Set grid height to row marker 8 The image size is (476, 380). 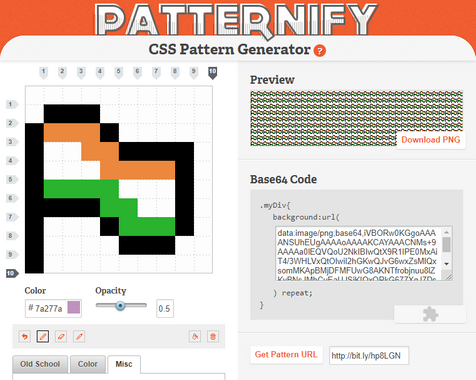coord(12,236)
